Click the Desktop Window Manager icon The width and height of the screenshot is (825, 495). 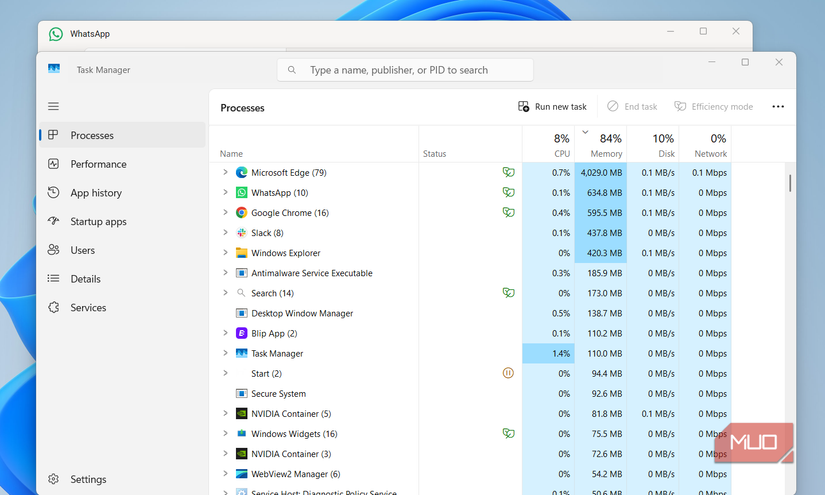242,313
